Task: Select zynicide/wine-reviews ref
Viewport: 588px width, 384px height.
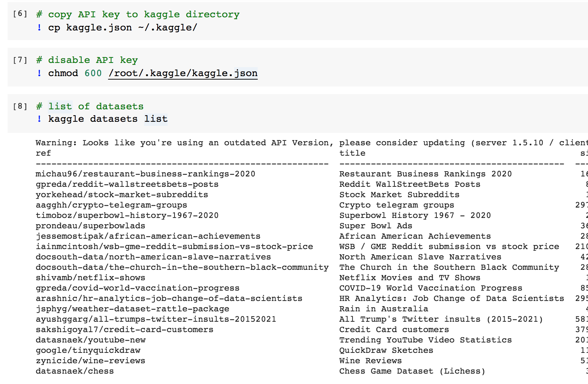Action: (90, 360)
